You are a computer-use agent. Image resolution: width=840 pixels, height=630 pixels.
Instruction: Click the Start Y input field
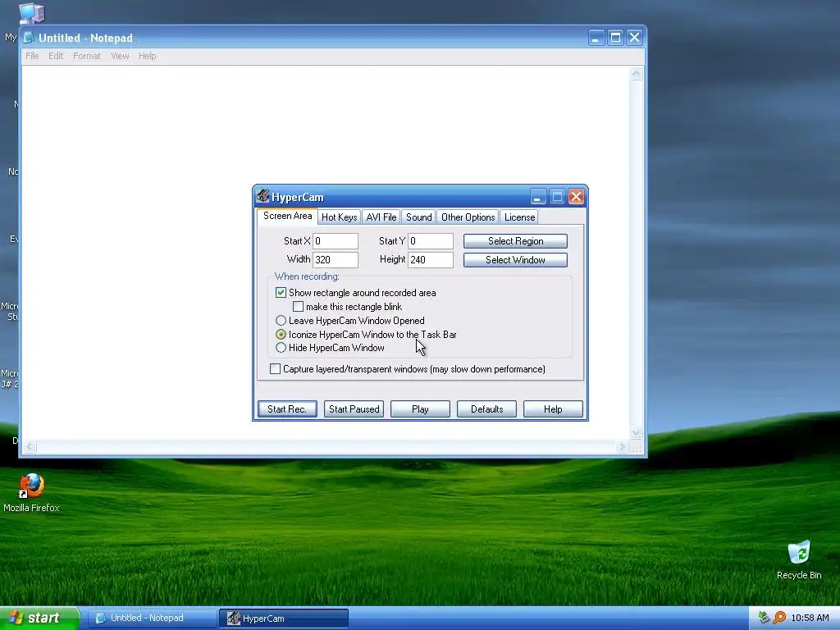click(x=431, y=241)
